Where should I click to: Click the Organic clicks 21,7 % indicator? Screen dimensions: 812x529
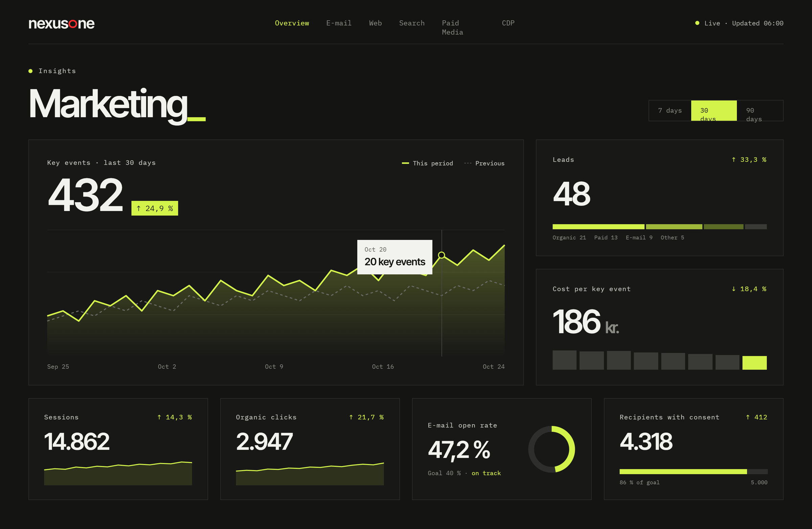click(366, 417)
